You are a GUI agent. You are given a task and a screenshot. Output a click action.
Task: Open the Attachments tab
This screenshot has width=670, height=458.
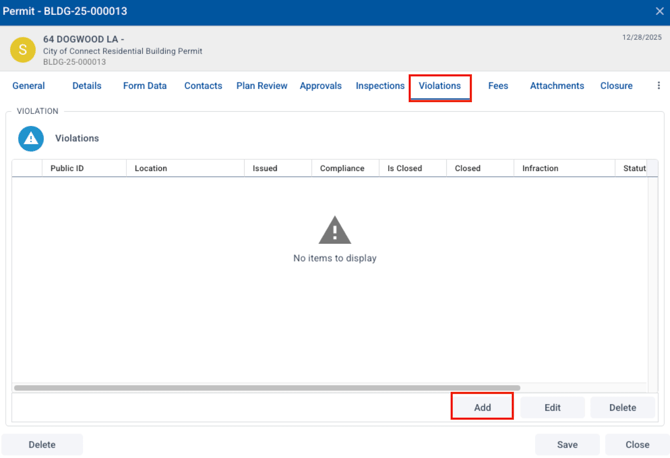557,86
